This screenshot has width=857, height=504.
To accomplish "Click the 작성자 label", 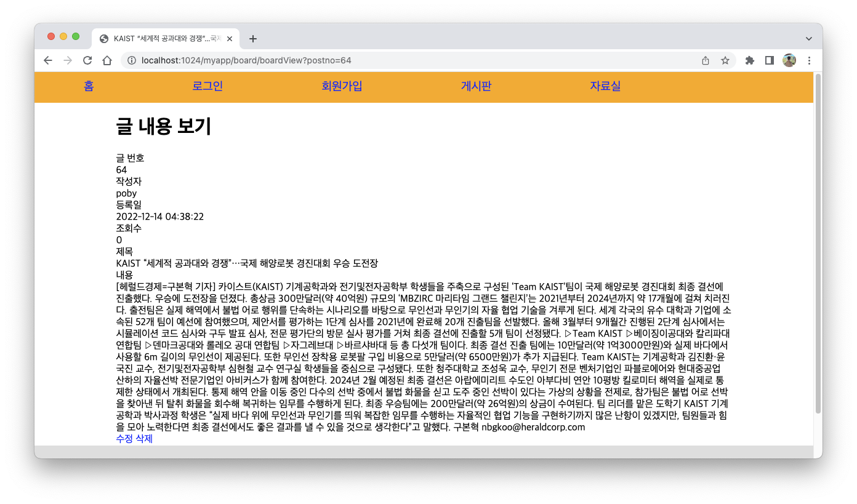I will click(129, 182).
